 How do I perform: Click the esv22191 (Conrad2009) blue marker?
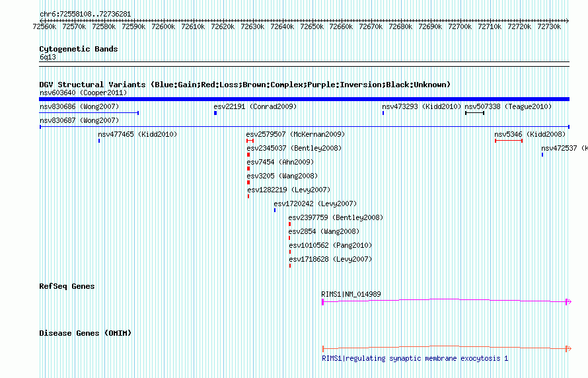click(215, 113)
